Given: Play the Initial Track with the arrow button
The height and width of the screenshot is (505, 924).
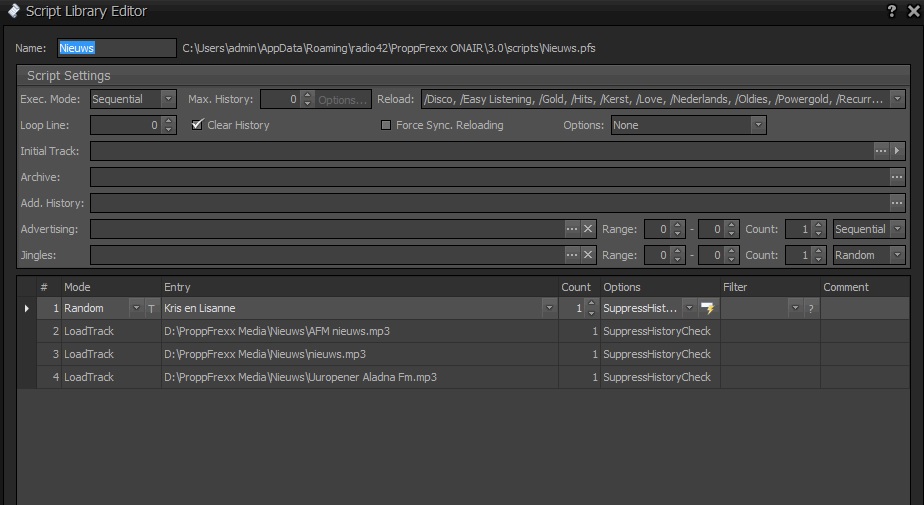Looking at the screenshot, I should coord(897,151).
